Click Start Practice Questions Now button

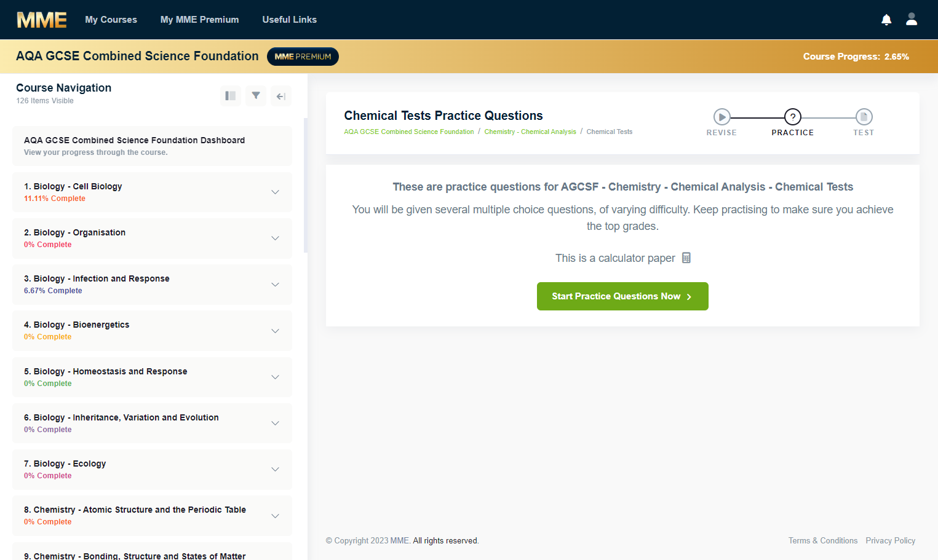(622, 296)
